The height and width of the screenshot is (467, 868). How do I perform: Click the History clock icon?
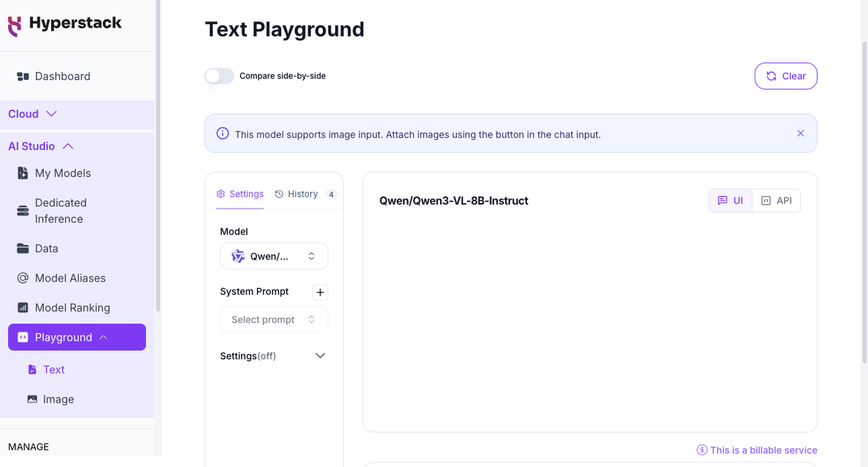[279, 194]
